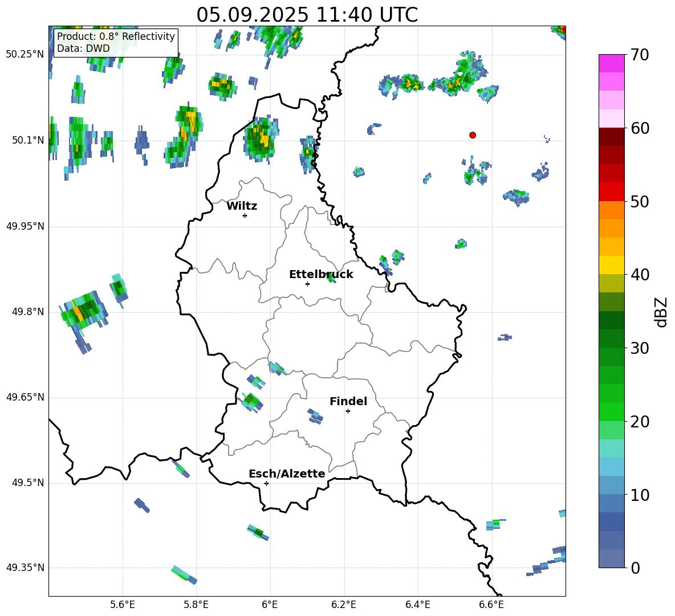Screen dimensions: 675x616
Task: Click the colorbar tick label 10
Action: pos(640,495)
